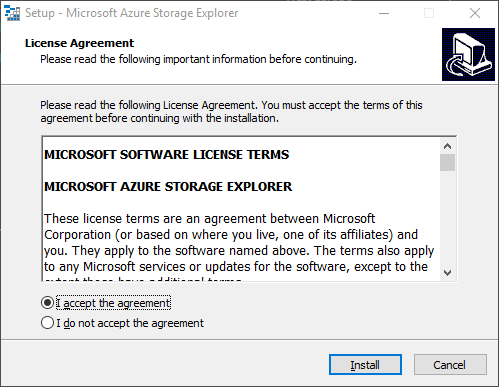This screenshot has width=499, height=387.
Task: Click the "I do not accept the agreement" label
Action: point(130,323)
